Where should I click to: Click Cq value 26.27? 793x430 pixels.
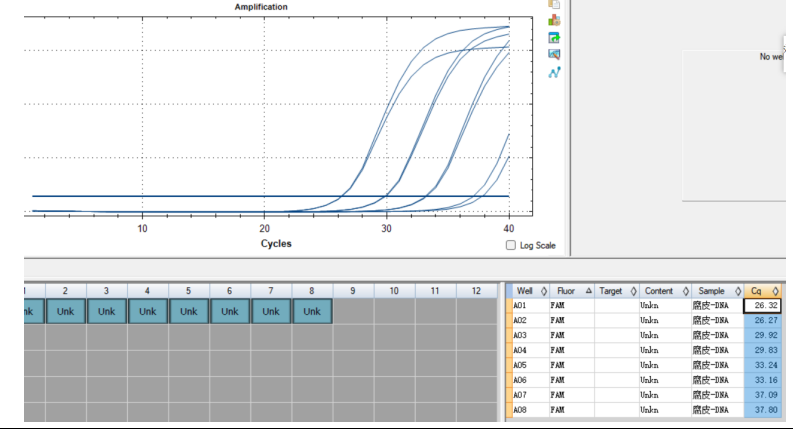pos(763,320)
